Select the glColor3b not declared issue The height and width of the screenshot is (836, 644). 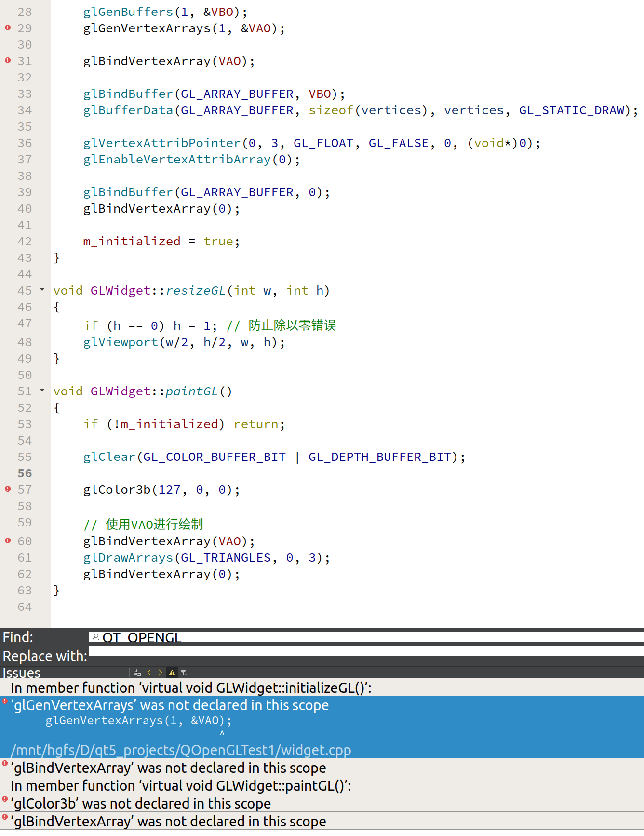click(x=322, y=804)
